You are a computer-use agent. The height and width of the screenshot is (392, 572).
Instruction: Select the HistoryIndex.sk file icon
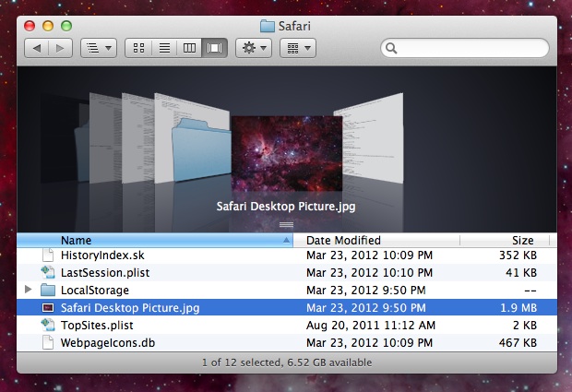(48, 255)
